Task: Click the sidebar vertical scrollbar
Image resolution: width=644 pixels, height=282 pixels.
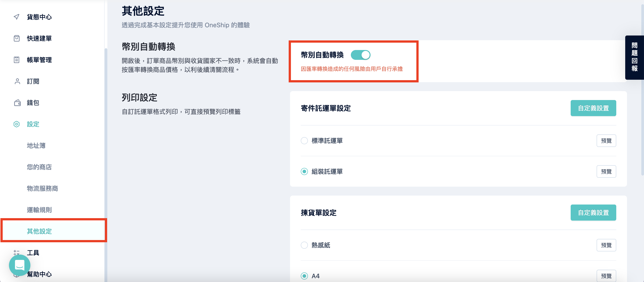Action: pyautogui.click(x=106, y=165)
